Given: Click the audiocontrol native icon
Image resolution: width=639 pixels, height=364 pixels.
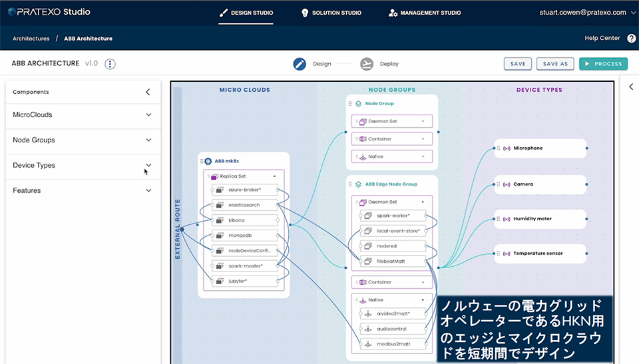Looking at the screenshot, I should pos(368,329).
